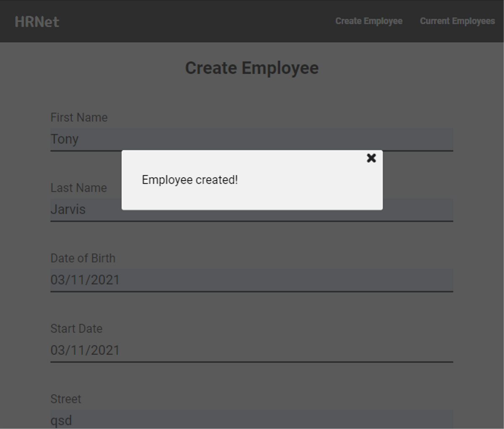The height and width of the screenshot is (429, 504).
Task: Select the Street input with qsd
Action: click(252, 420)
